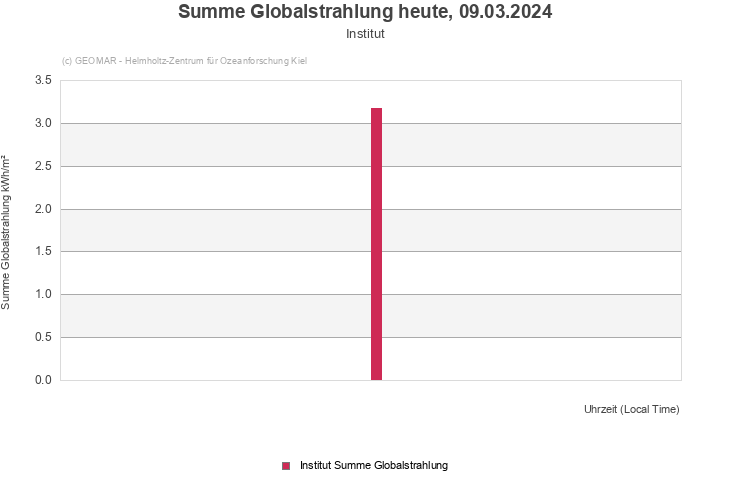The width and height of the screenshot is (731, 500).
Task: Click the gray plot band between 1.5 and 2.0
Action: (x=200, y=230)
